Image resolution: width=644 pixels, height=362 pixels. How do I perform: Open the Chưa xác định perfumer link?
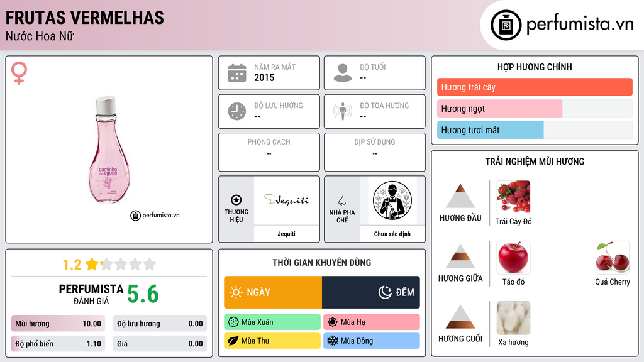pyautogui.click(x=392, y=234)
